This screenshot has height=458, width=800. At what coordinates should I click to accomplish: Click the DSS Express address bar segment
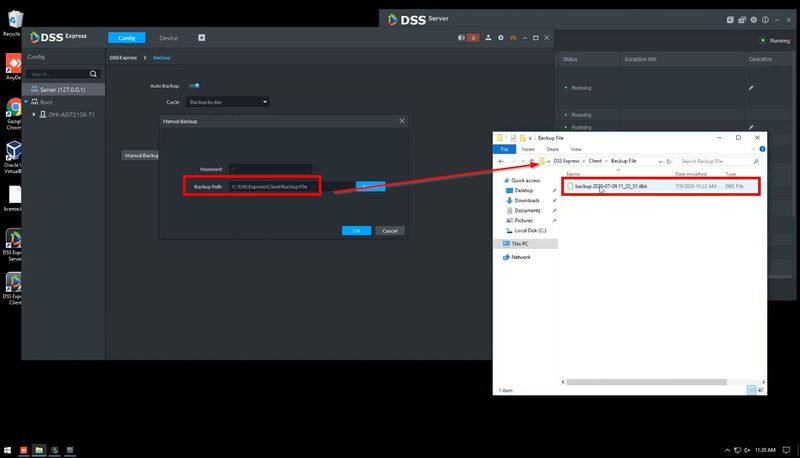566,161
